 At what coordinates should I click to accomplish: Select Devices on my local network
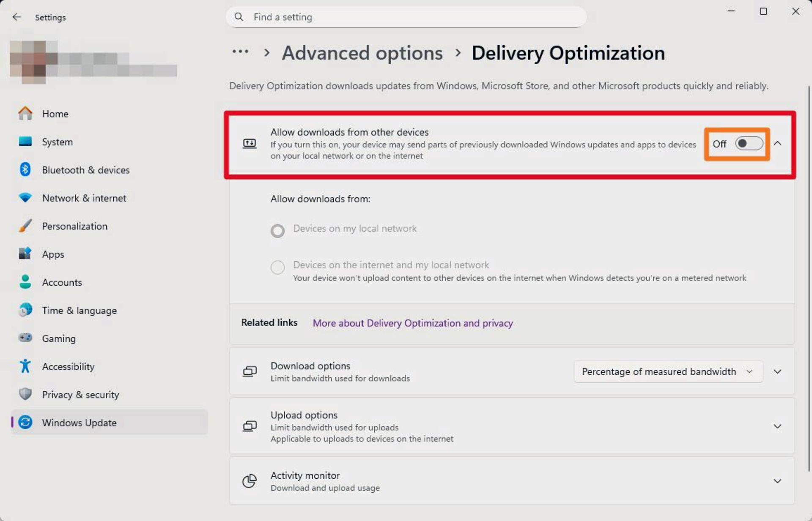[x=277, y=231]
